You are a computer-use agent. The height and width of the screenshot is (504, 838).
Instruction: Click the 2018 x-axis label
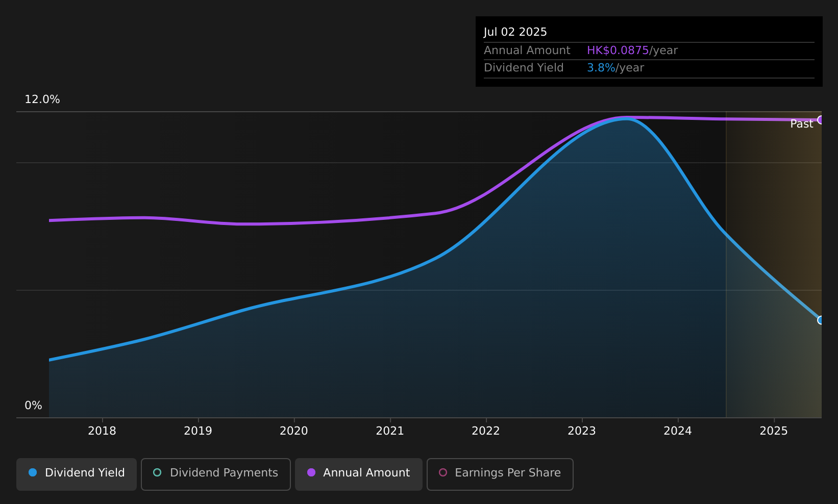(102, 431)
